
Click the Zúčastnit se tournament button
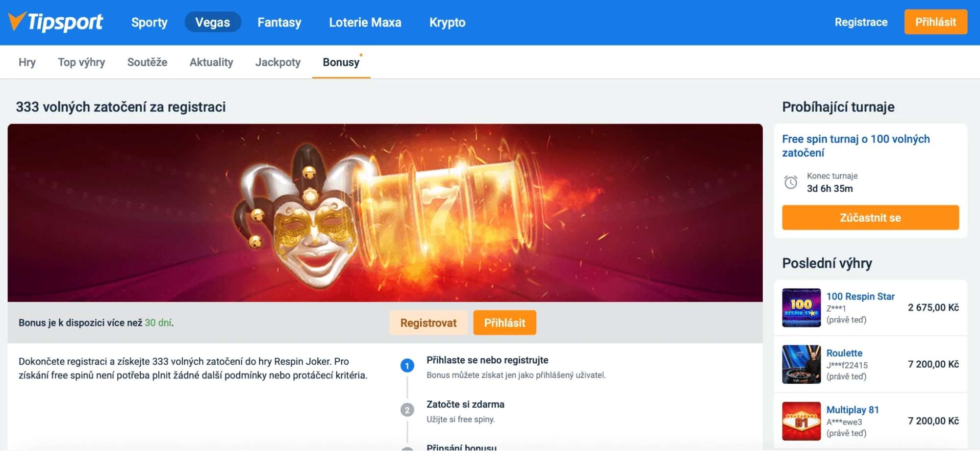pyautogui.click(x=870, y=217)
